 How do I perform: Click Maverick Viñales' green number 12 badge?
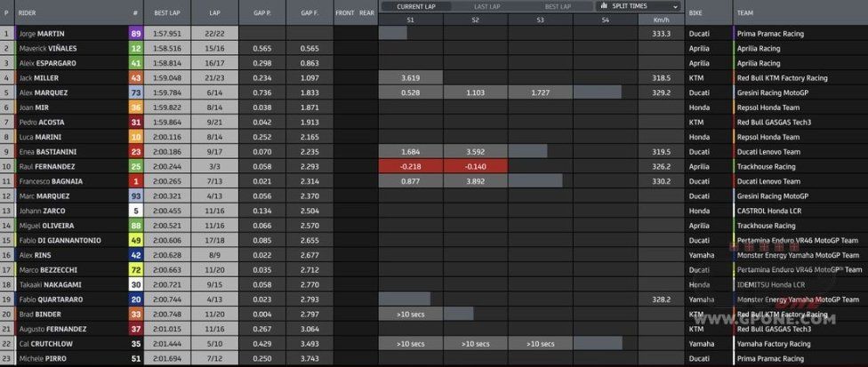135,49
